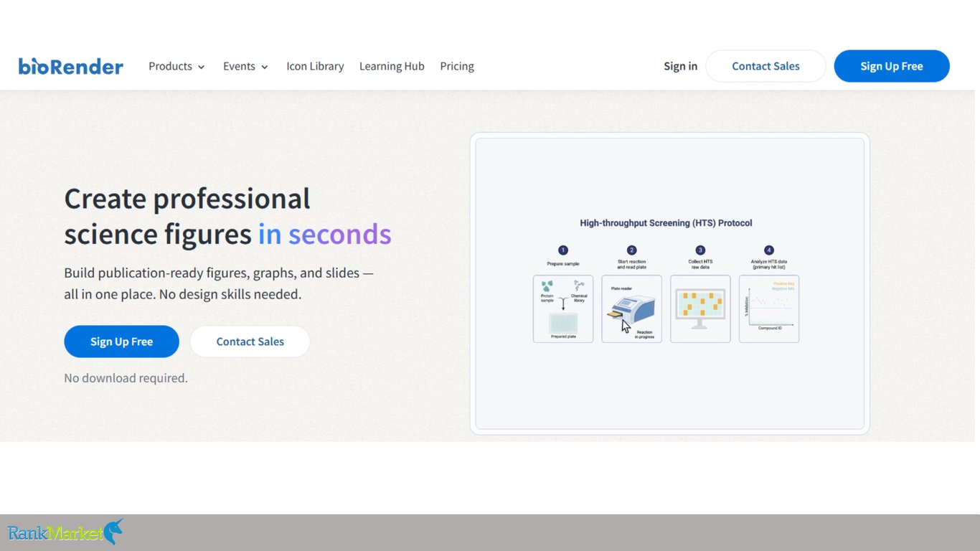Screen dimensions: 980x551
Task: Click the BioRender logo
Action: point(71,66)
